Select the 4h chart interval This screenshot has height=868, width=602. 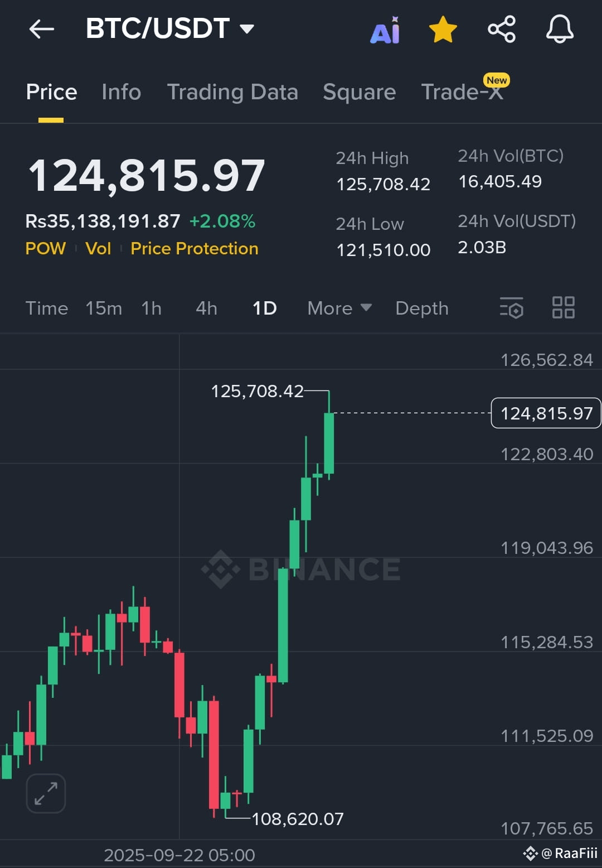click(x=206, y=308)
